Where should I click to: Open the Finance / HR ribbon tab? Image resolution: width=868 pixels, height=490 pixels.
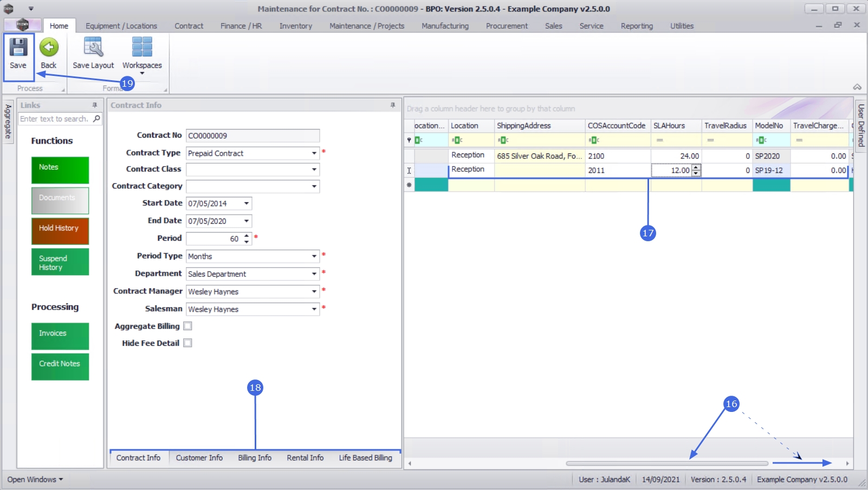241,26
